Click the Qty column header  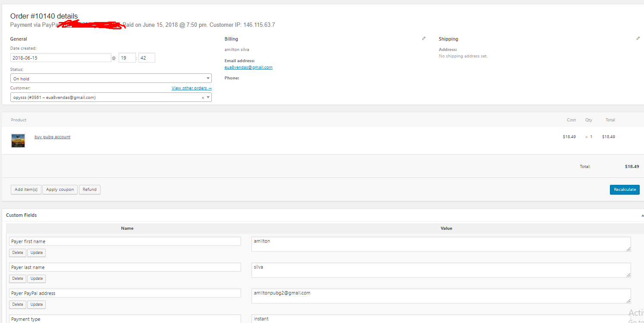(x=589, y=120)
